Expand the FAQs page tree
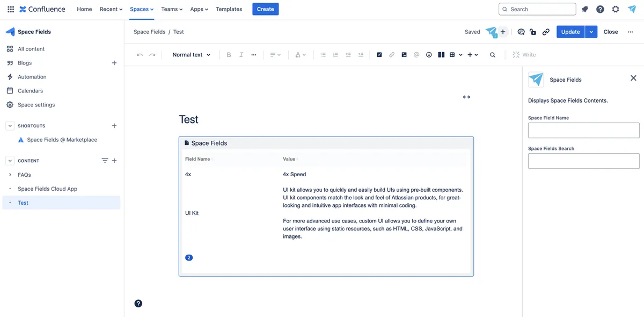The width and height of the screenshot is (644, 317). tap(10, 175)
